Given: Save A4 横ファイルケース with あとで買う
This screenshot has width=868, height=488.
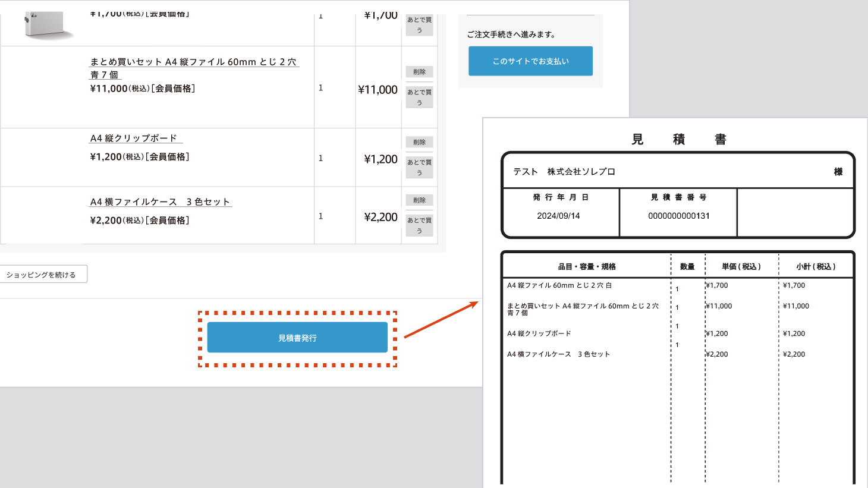Looking at the screenshot, I should pos(419,225).
